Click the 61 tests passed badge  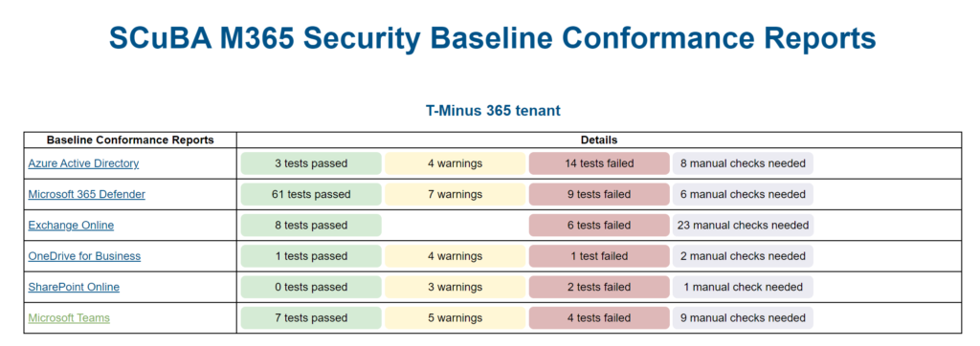coord(311,194)
